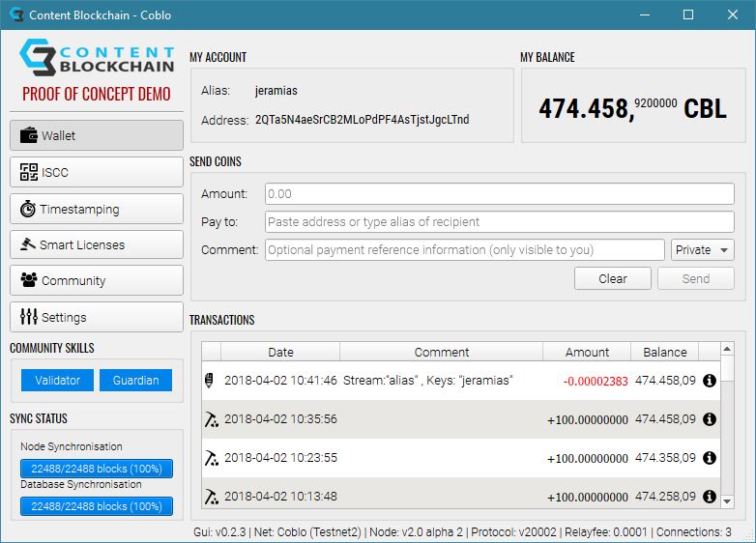The width and height of the screenshot is (756, 543).
Task: Show info for 10:23:55 transaction
Action: coord(710,458)
